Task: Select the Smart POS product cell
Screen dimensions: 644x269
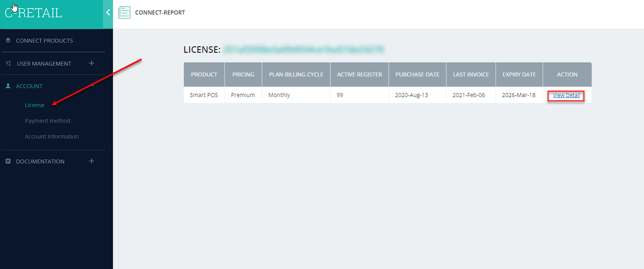Action: (204, 95)
